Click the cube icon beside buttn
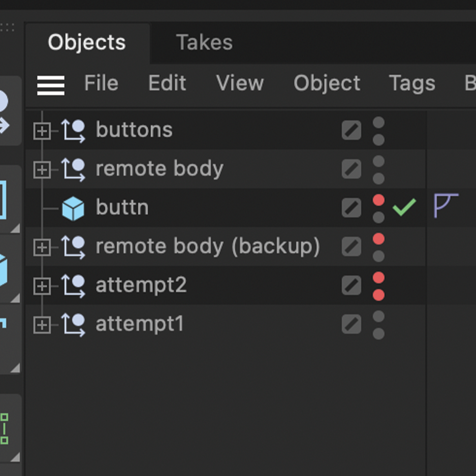This screenshot has width=476, height=476. click(73, 207)
